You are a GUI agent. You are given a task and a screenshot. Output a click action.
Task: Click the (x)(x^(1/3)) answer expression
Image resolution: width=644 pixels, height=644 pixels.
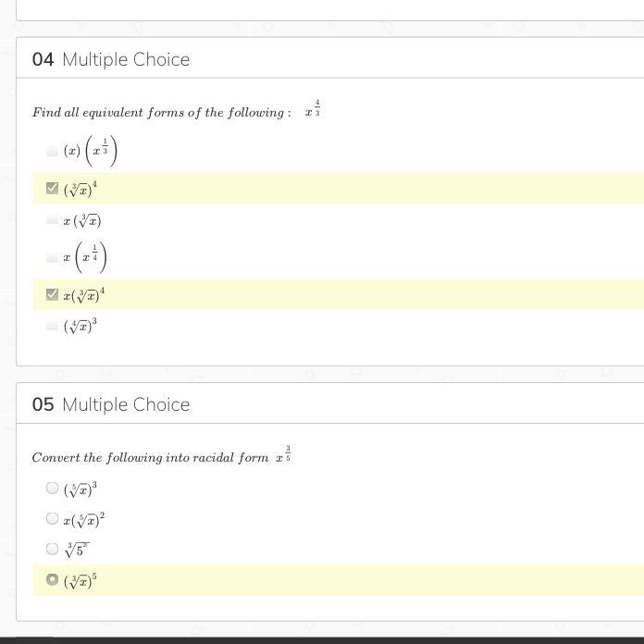click(91, 151)
